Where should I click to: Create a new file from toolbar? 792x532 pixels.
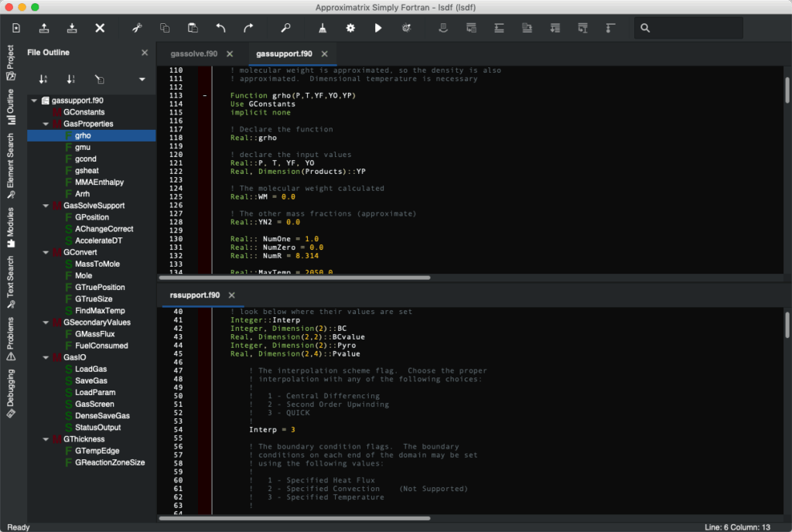(16, 29)
